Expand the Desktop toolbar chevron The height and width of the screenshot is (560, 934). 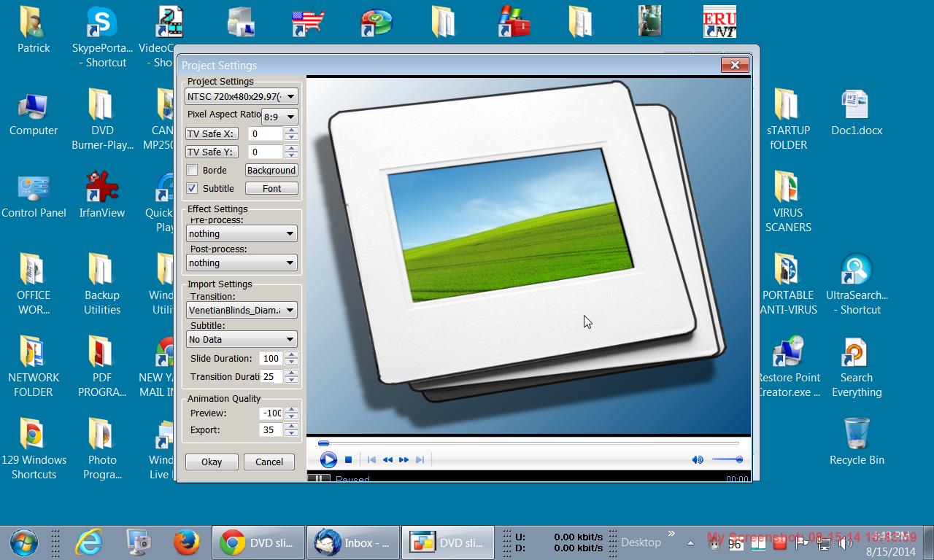click(x=672, y=534)
